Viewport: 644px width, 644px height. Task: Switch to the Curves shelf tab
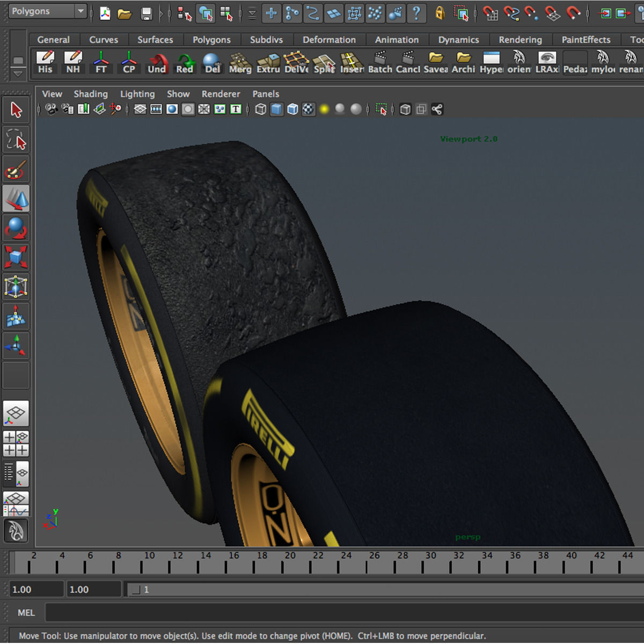coord(104,40)
